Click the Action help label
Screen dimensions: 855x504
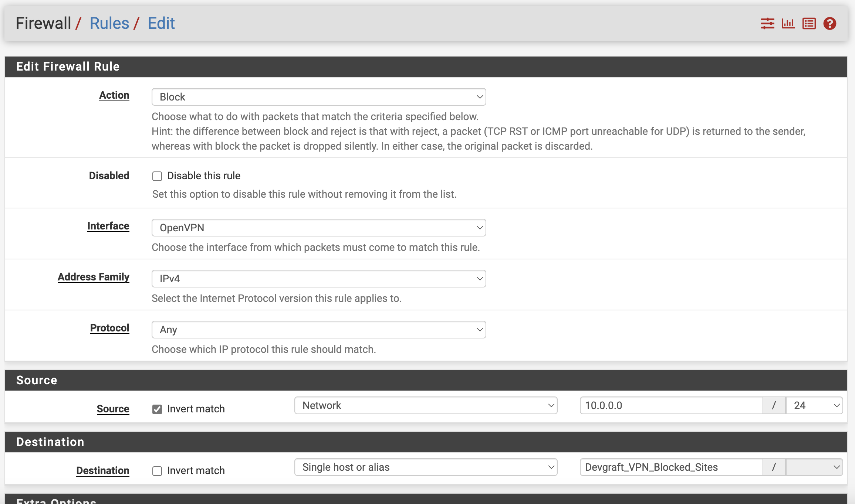click(x=114, y=95)
